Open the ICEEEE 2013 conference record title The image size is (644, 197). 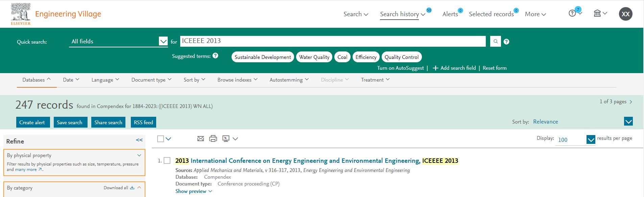[317, 161]
